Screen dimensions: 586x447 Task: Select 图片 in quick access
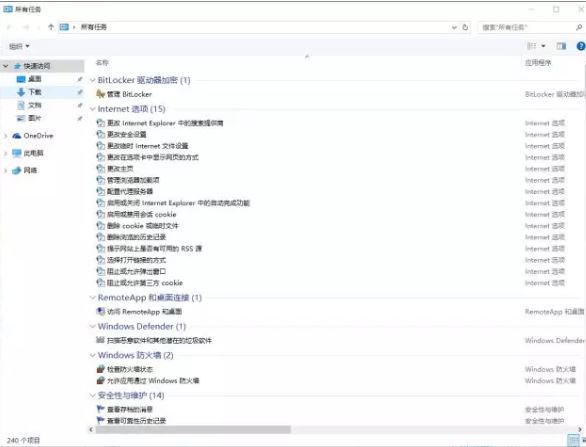click(35, 118)
